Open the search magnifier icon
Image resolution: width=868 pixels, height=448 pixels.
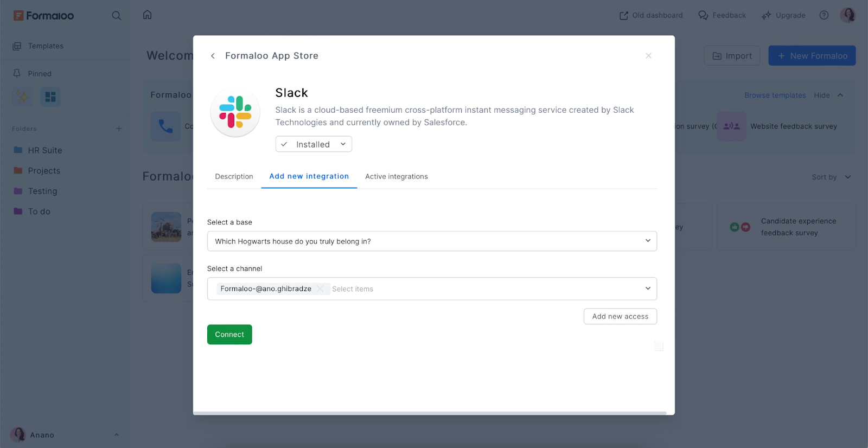tap(116, 15)
